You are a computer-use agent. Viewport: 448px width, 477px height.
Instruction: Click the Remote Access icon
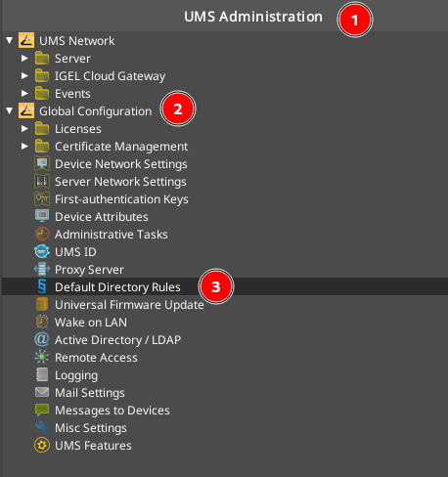[x=42, y=357]
